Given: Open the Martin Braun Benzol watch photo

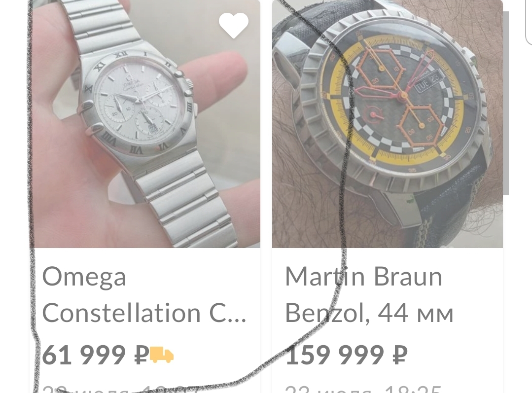Looking at the screenshot, I should click(388, 124).
